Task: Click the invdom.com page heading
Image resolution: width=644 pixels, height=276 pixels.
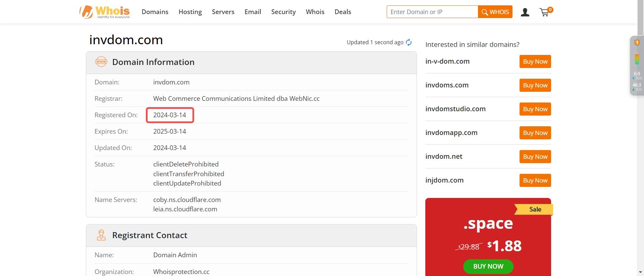Action: click(x=126, y=40)
